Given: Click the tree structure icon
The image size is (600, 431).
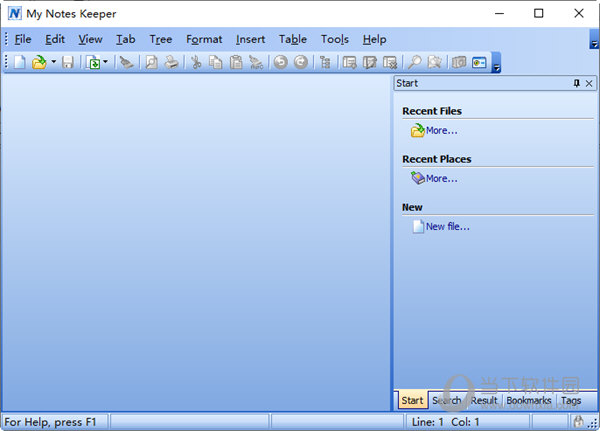Looking at the screenshot, I should coord(325,62).
